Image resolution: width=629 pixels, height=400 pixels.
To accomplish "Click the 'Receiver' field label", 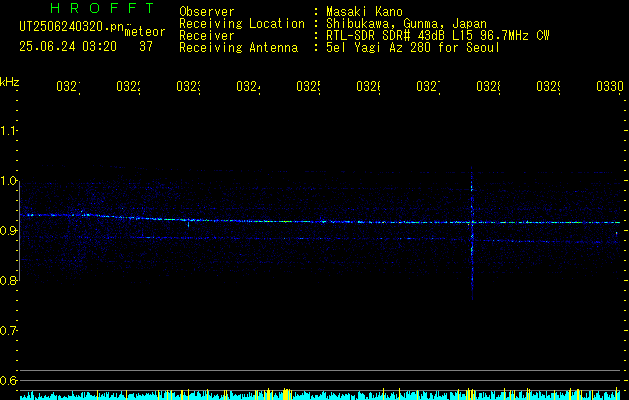I will coord(207,36).
